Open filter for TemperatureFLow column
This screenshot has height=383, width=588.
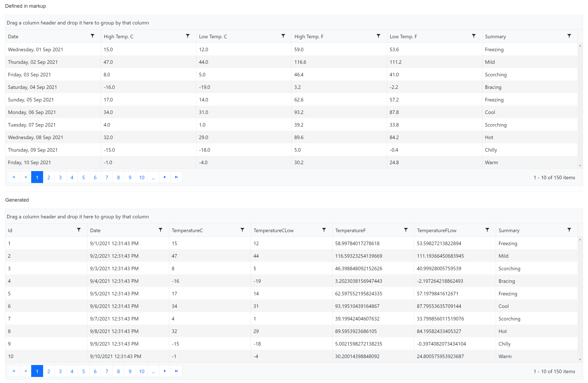[x=487, y=230]
